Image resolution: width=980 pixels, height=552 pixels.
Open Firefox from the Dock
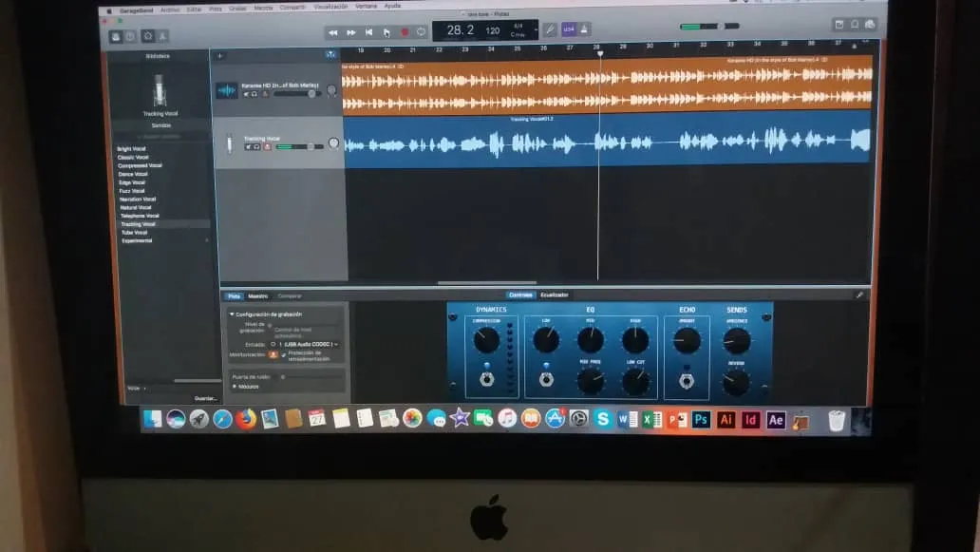246,419
